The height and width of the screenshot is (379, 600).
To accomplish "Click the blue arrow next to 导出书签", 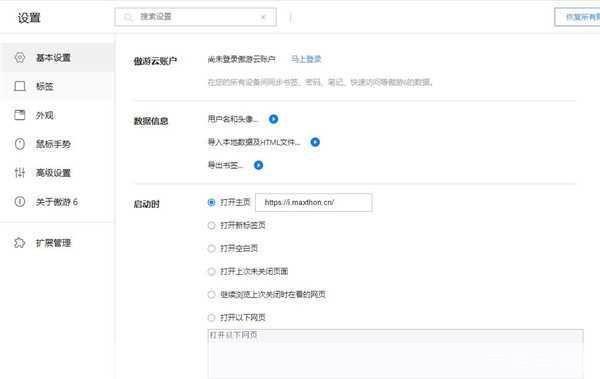I will coord(259,165).
